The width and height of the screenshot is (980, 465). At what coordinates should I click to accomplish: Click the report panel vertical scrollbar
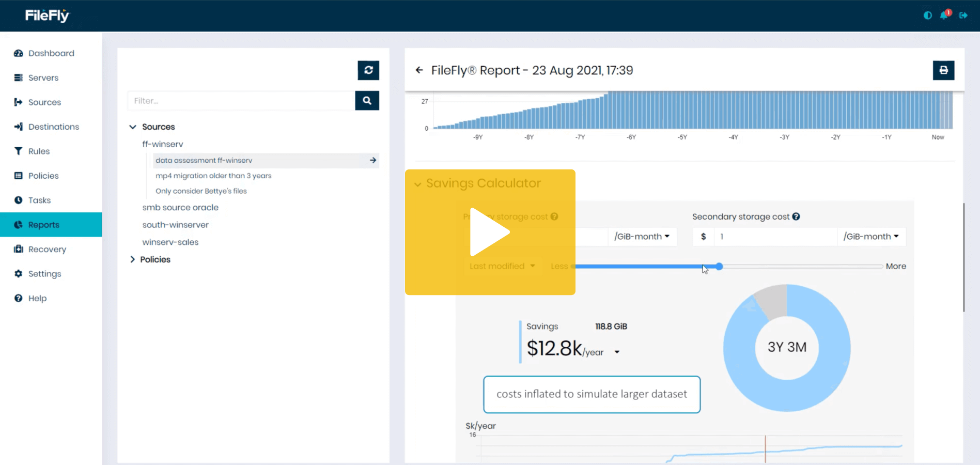[963, 257]
